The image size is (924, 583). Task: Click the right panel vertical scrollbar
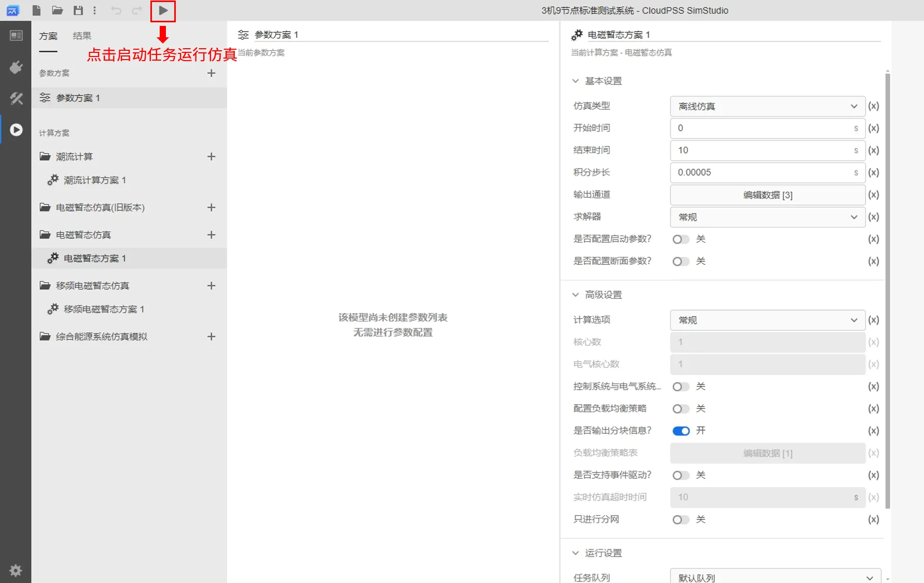888,290
